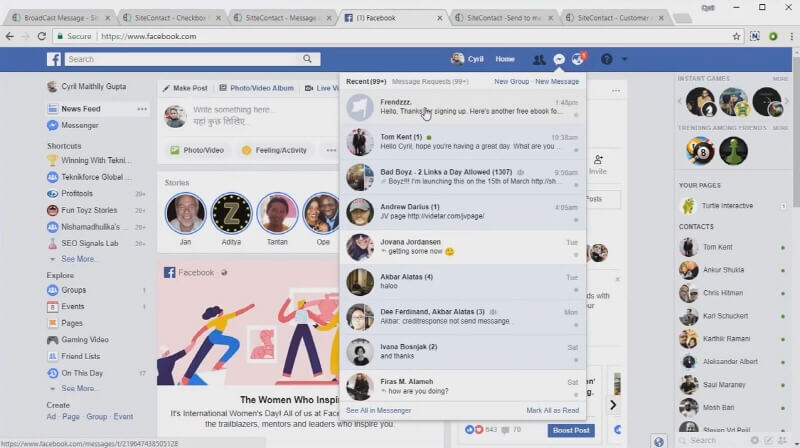The image size is (800, 448).
Task: Switch to BroadCast Message browser tab
Action: click(60, 17)
